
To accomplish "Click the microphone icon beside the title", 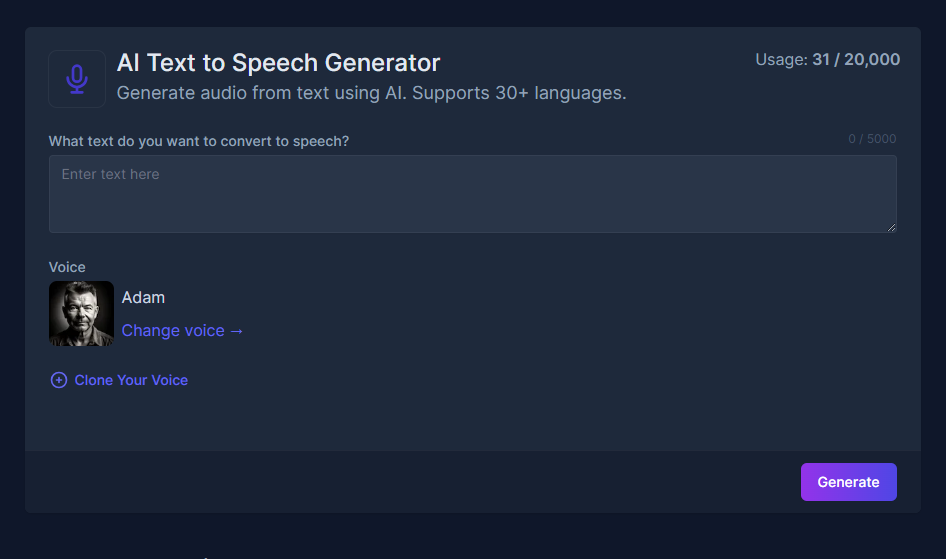I will point(77,79).
